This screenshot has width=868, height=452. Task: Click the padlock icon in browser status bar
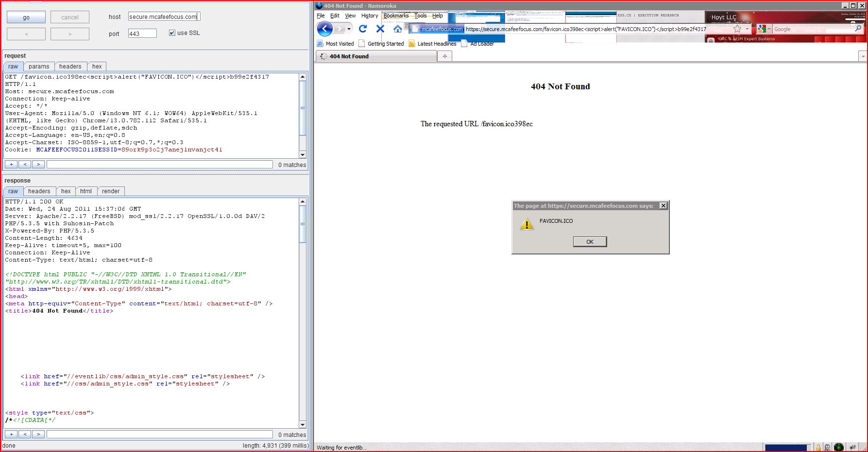click(x=818, y=448)
